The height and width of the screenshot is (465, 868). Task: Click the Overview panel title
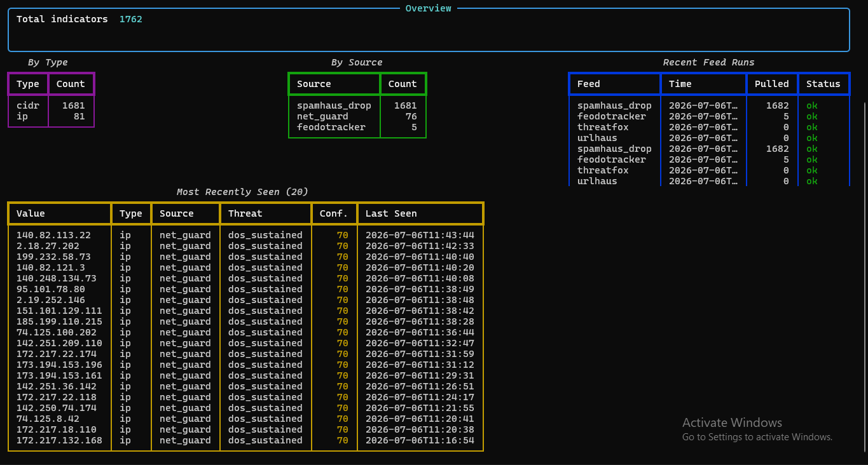(429, 8)
